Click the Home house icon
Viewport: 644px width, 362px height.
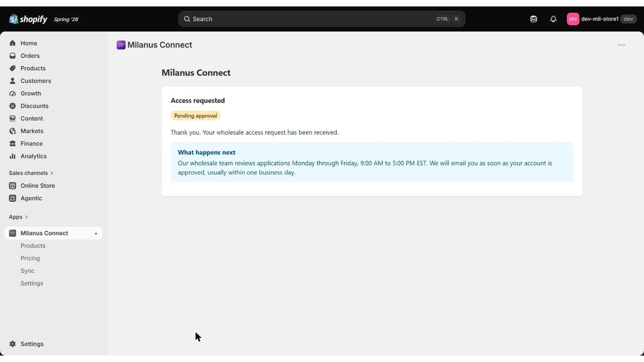pos(12,43)
